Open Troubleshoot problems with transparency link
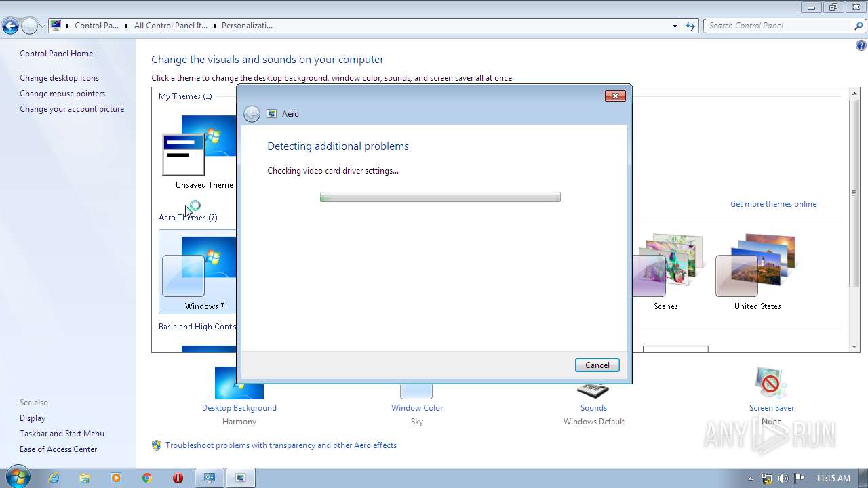The height and width of the screenshot is (488, 868). coord(281,445)
